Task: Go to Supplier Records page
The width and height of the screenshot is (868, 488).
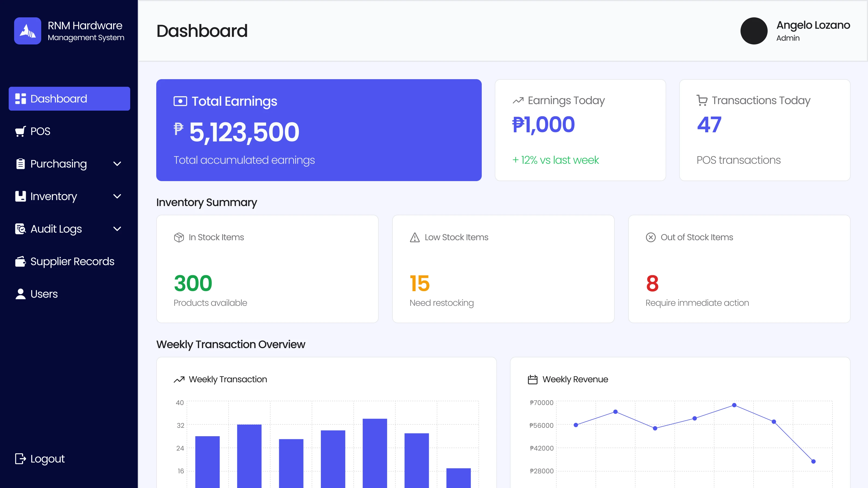Action: click(x=69, y=261)
